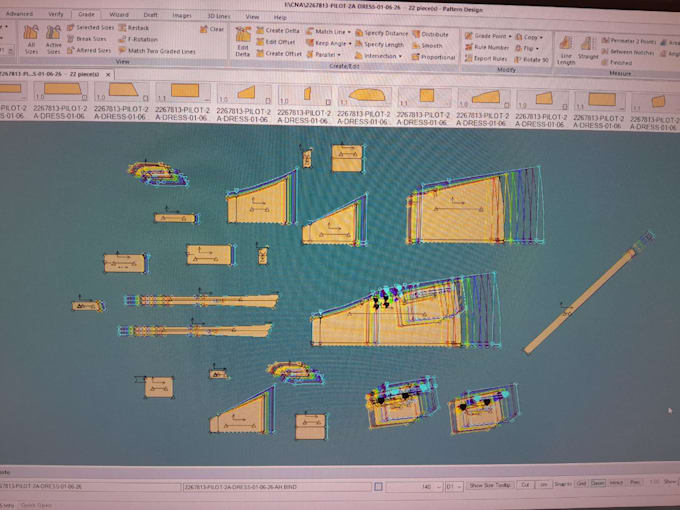Expand the Grade Point dropdown
The image size is (680, 510).
pyautogui.click(x=510, y=36)
